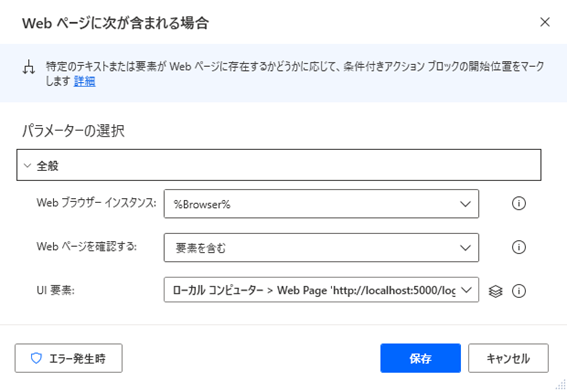Viewport: 567px width, 391px height.
Task: Click info icon for Web browser instance
Action: (x=519, y=203)
